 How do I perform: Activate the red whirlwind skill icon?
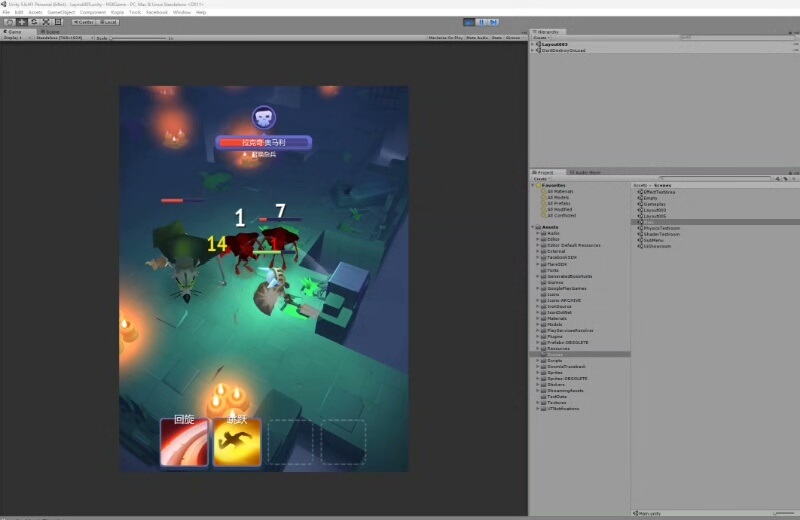point(185,442)
